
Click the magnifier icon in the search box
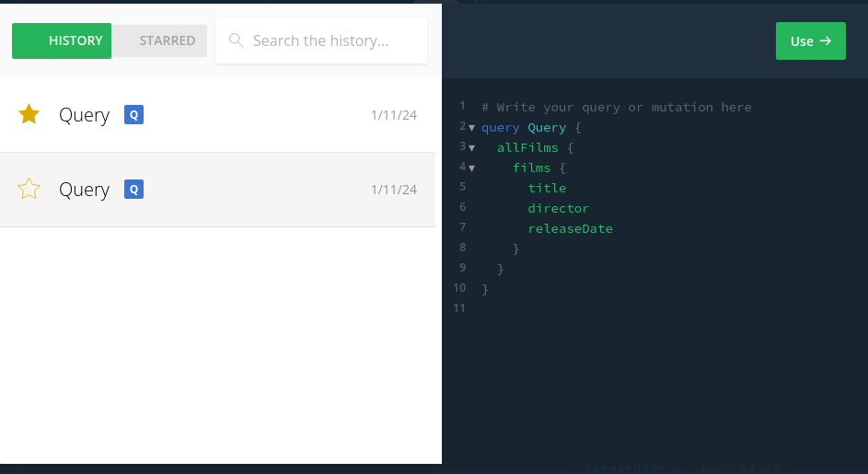(236, 40)
